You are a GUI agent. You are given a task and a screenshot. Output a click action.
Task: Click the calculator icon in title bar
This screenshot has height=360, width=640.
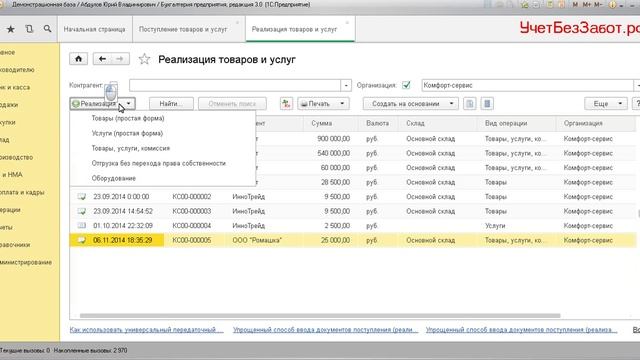click(x=550, y=5)
